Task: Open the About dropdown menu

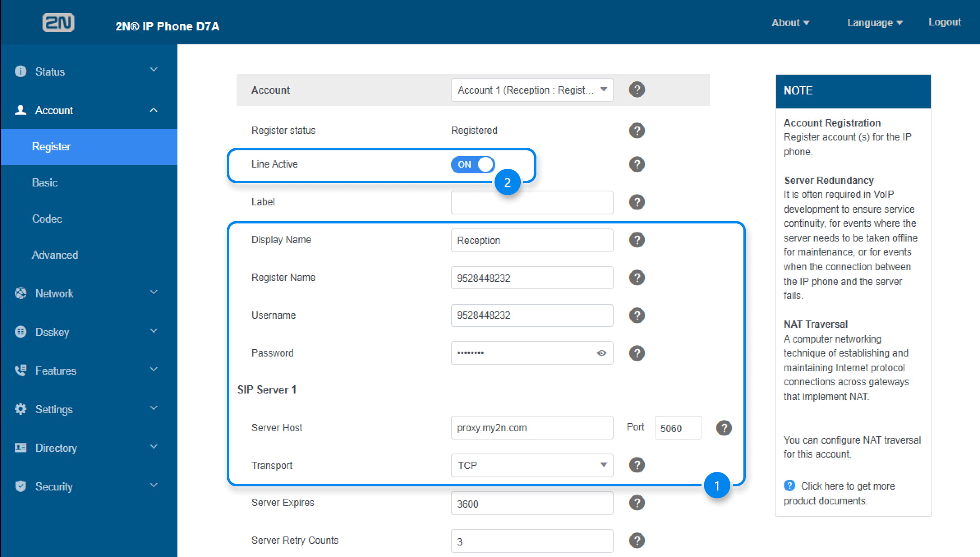Action: 790,23
